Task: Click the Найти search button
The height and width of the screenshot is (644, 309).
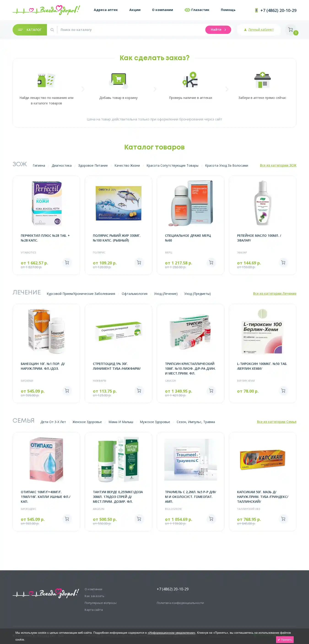Action: click(218, 30)
